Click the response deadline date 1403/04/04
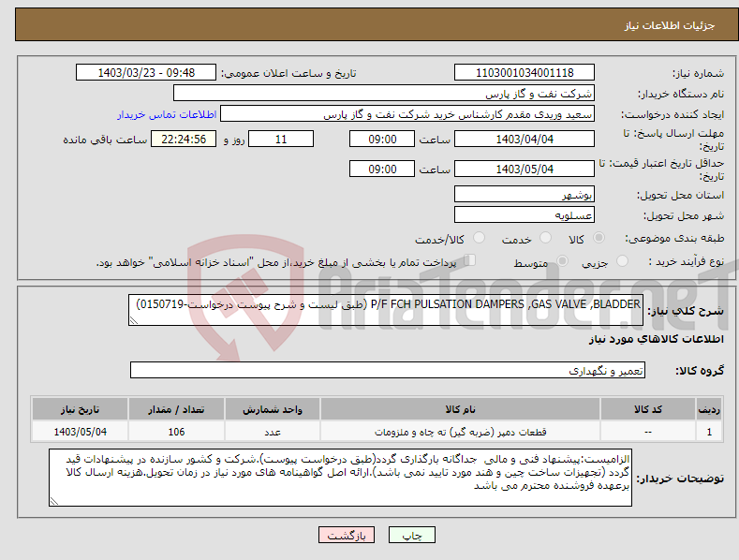The height and width of the screenshot is (560, 739). [x=525, y=139]
